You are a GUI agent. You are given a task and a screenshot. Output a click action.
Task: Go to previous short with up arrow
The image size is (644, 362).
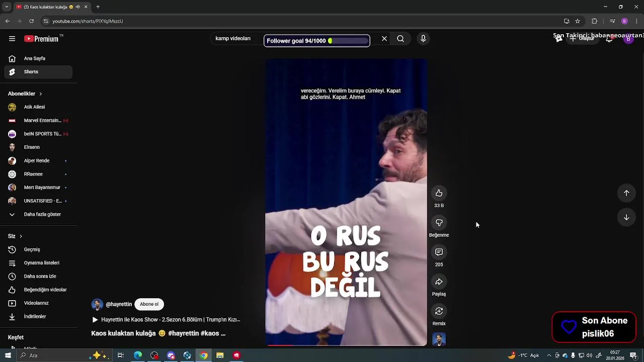click(626, 193)
